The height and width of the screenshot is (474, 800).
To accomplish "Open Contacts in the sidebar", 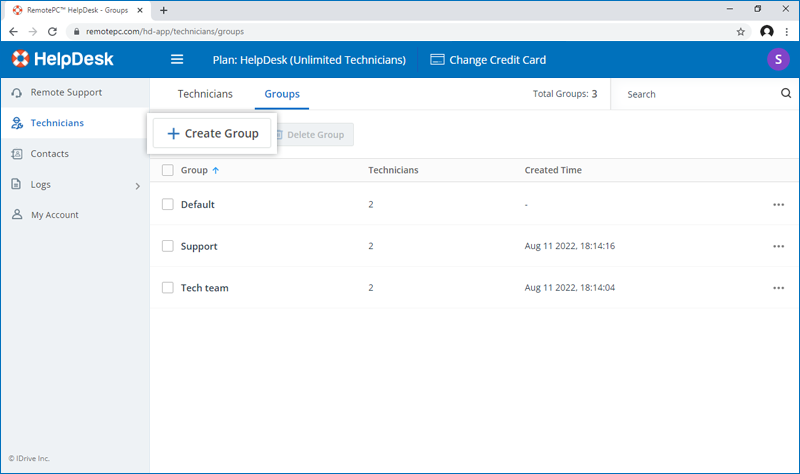I will coord(49,154).
